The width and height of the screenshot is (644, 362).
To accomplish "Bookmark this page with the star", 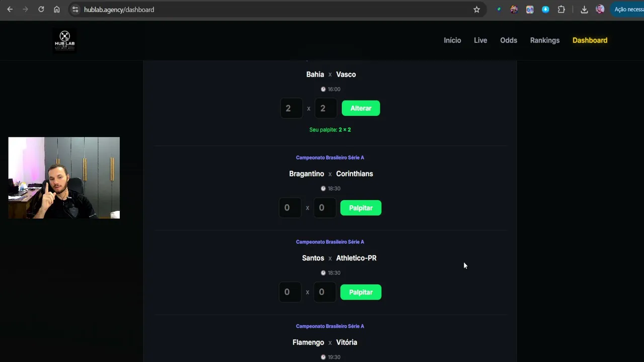I will pyautogui.click(x=476, y=10).
